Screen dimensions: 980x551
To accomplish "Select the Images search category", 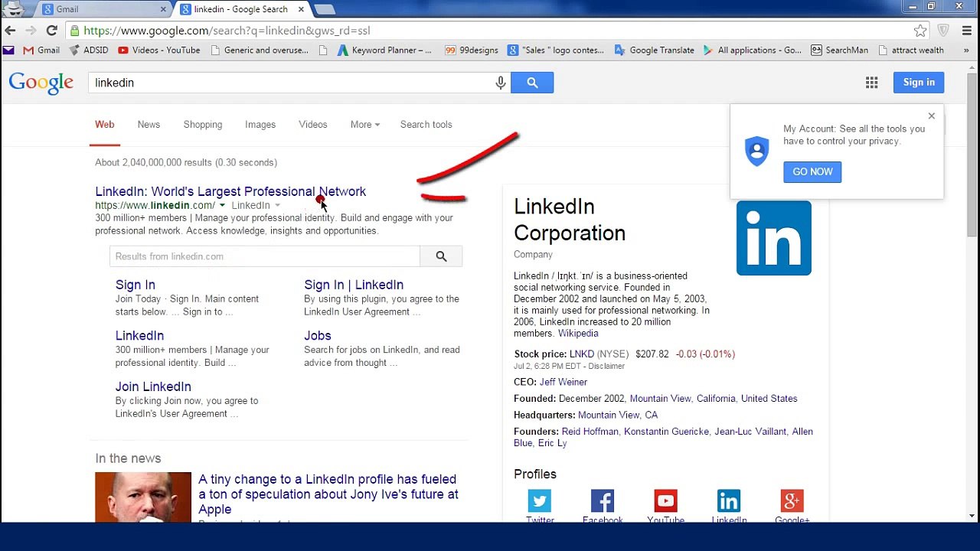I will tap(260, 125).
